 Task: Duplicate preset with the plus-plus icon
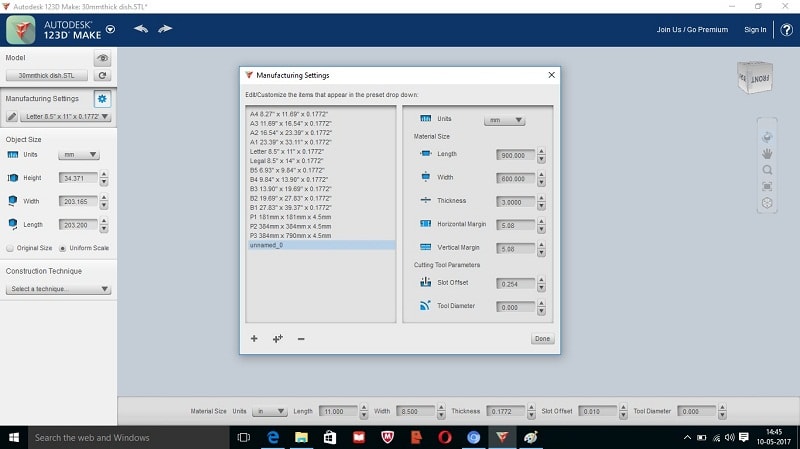278,338
